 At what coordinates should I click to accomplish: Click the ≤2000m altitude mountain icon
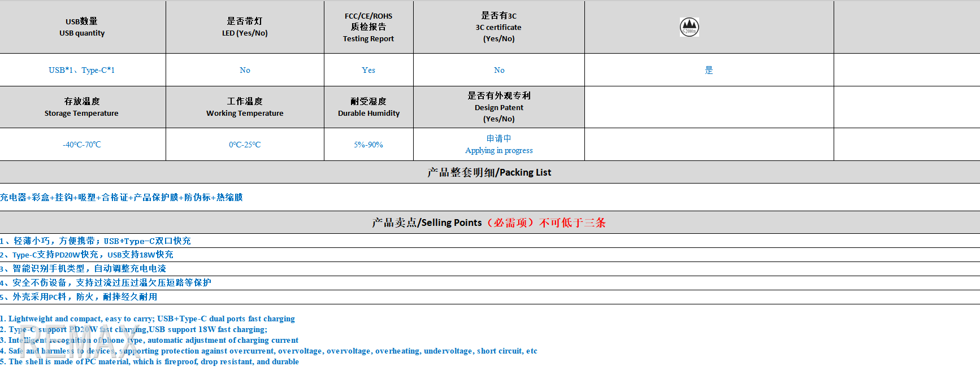689,27
